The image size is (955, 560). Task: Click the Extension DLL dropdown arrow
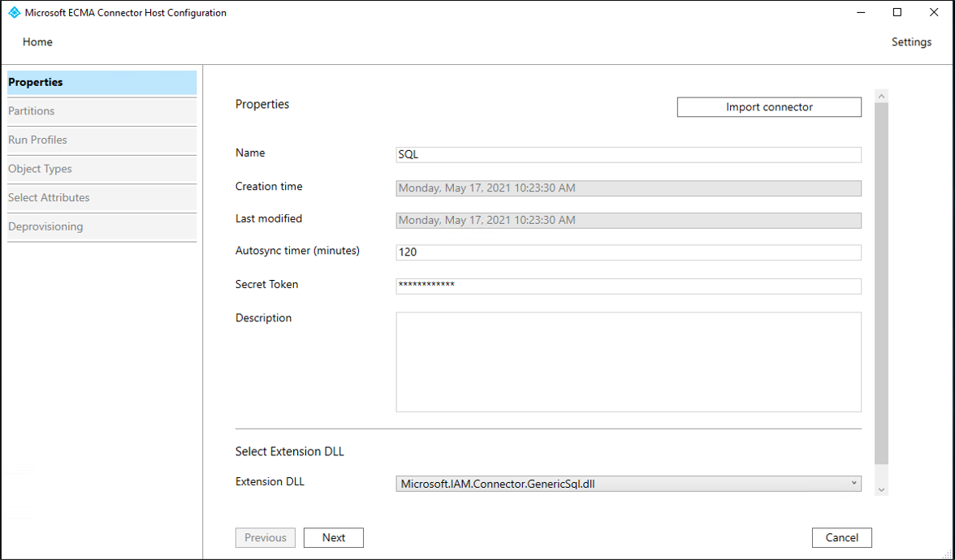click(x=854, y=484)
